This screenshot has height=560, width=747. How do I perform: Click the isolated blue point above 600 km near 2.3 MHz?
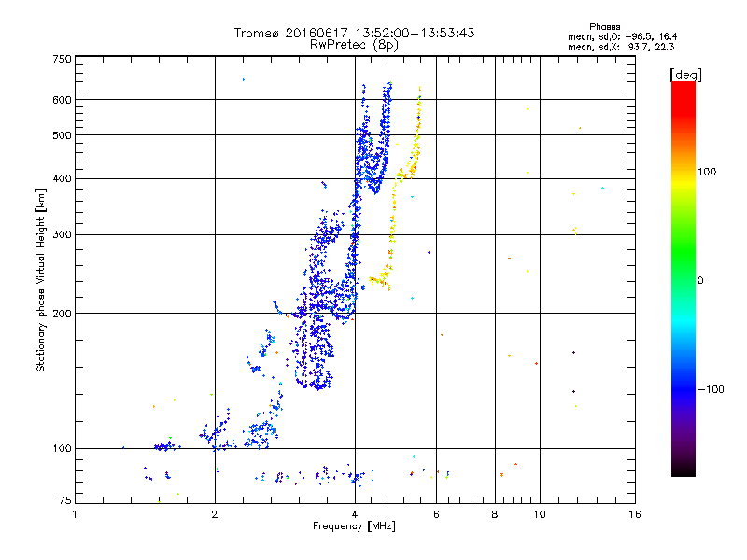click(x=244, y=80)
